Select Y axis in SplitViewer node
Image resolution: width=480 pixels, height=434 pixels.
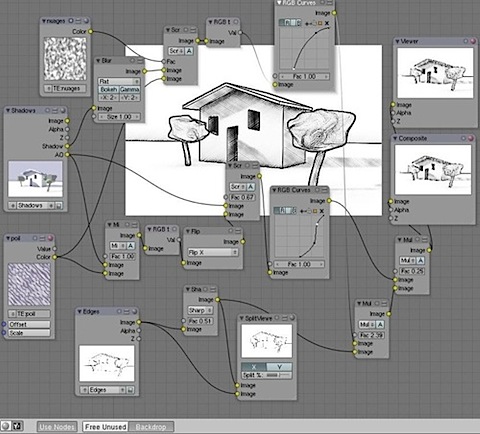click(279, 367)
